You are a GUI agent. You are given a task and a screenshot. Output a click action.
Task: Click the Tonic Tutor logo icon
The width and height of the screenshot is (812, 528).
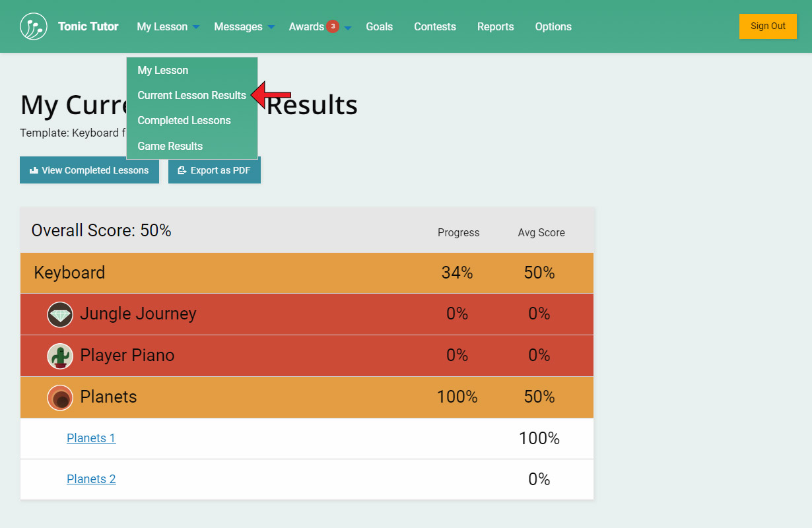(x=34, y=26)
